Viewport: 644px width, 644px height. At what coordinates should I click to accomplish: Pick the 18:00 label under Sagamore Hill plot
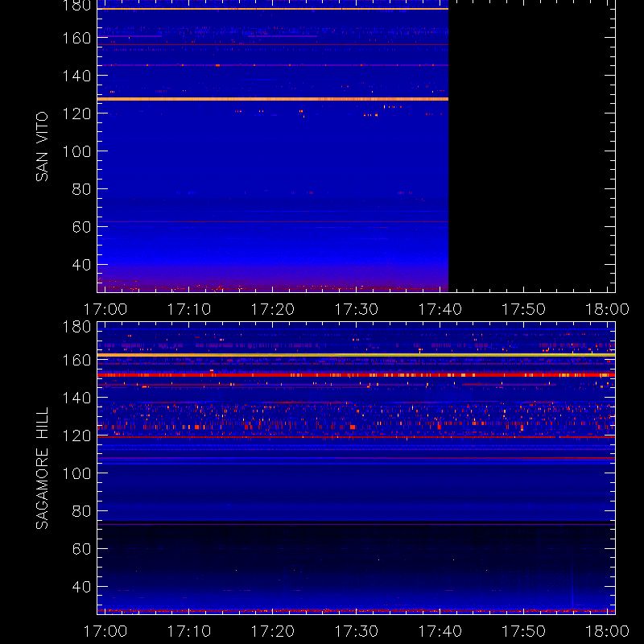pyautogui.click(x=608, y=631)
